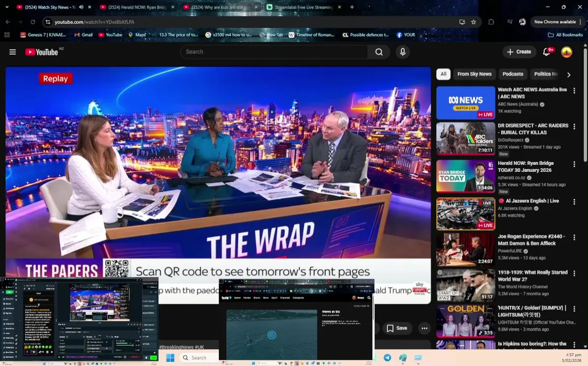The height and width of the screenshot is (366, 588).
Task: View site information icon in address bar
Action: coord(48,22)
